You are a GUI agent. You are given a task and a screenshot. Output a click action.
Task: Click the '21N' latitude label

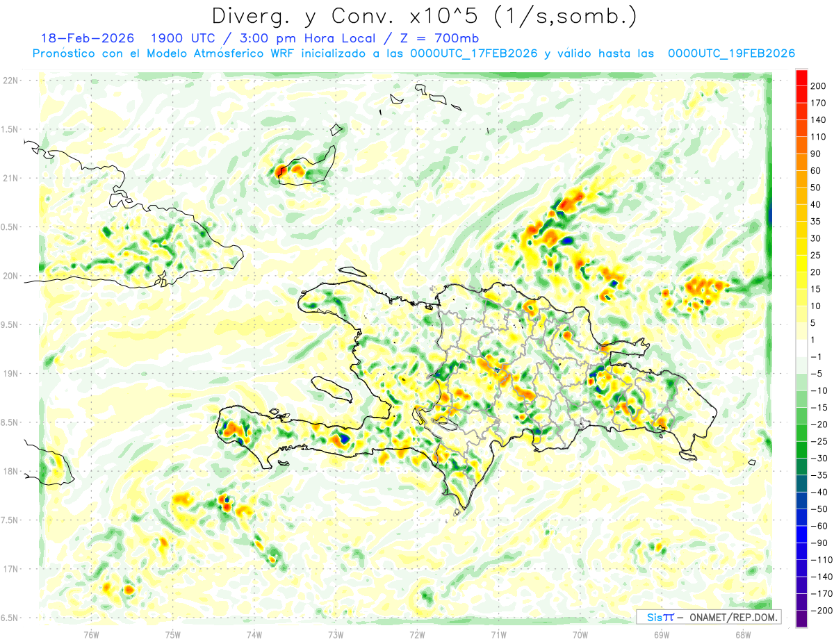[x=10, y=179]
